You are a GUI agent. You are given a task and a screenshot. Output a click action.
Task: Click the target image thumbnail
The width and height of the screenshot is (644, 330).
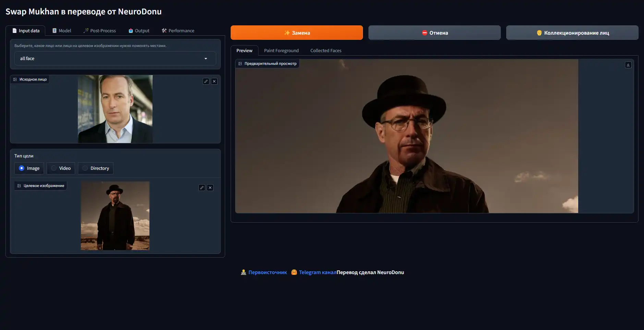[x=115, y=216]
